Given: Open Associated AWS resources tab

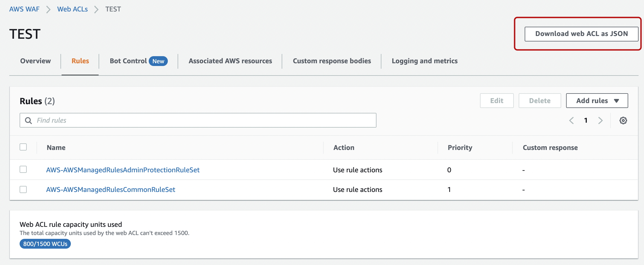Looking at the screenshot, I should coord(230,61).
